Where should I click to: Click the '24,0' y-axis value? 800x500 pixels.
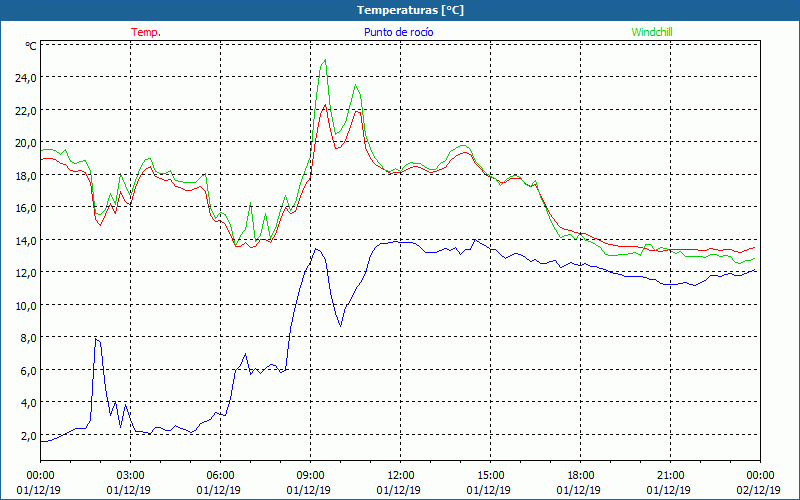click(27, 78)
